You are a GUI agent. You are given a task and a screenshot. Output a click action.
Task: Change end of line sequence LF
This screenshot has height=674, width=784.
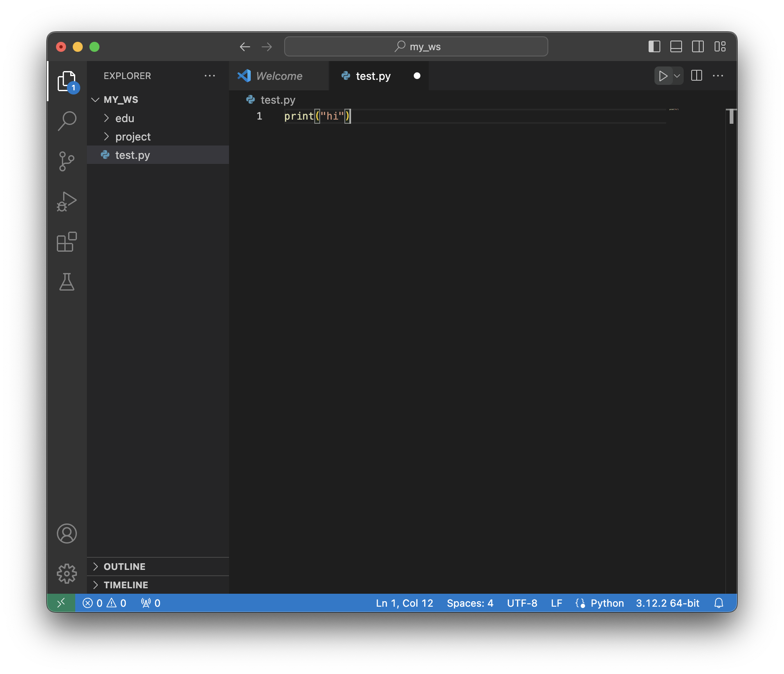(x=556, y=603)
